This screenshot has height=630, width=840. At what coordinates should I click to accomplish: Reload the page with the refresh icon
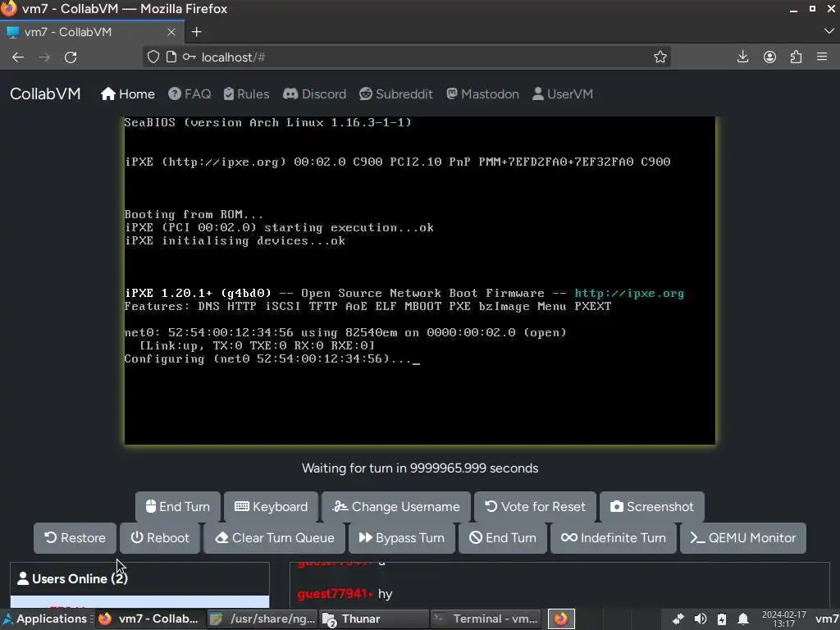pos(71,57)
